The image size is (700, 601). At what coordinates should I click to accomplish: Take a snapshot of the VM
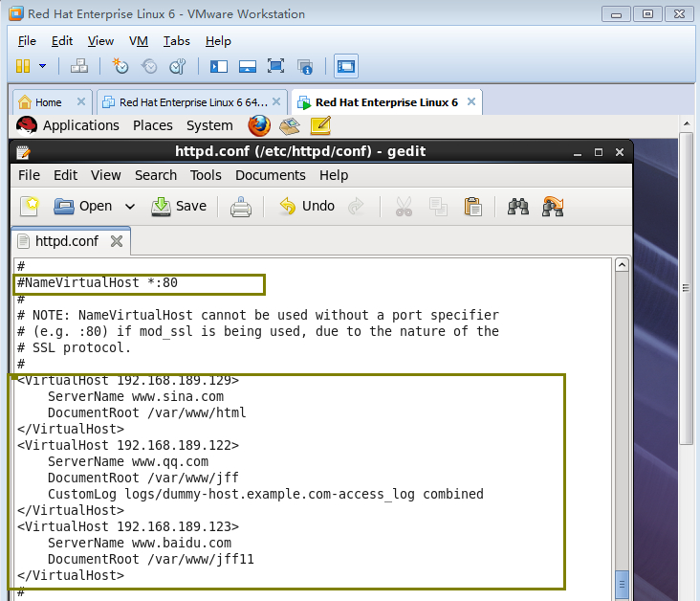point(120,66)
